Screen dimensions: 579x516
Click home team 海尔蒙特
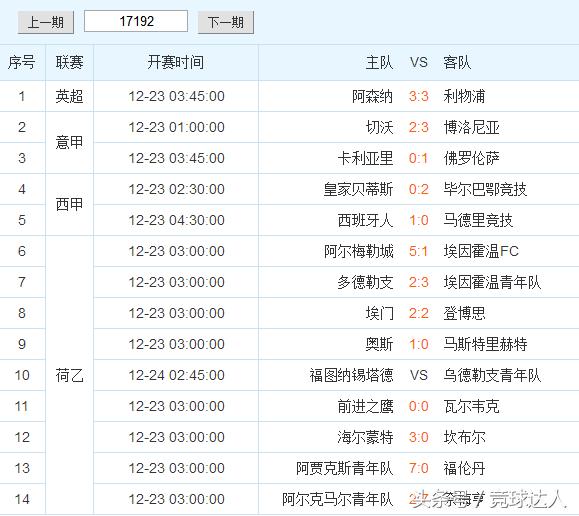coord(365,438)
